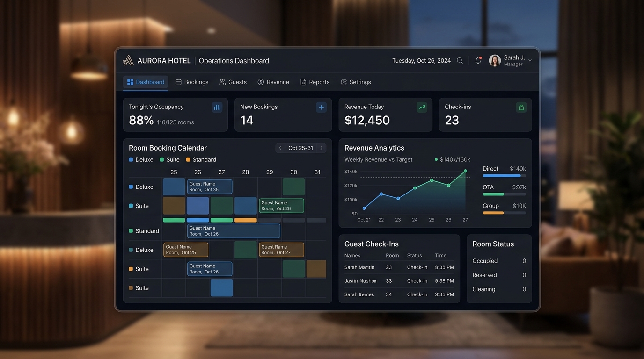644x359 pixels.
Task: Click the Oct 27 revenue chart point
Action: [465, 171]
